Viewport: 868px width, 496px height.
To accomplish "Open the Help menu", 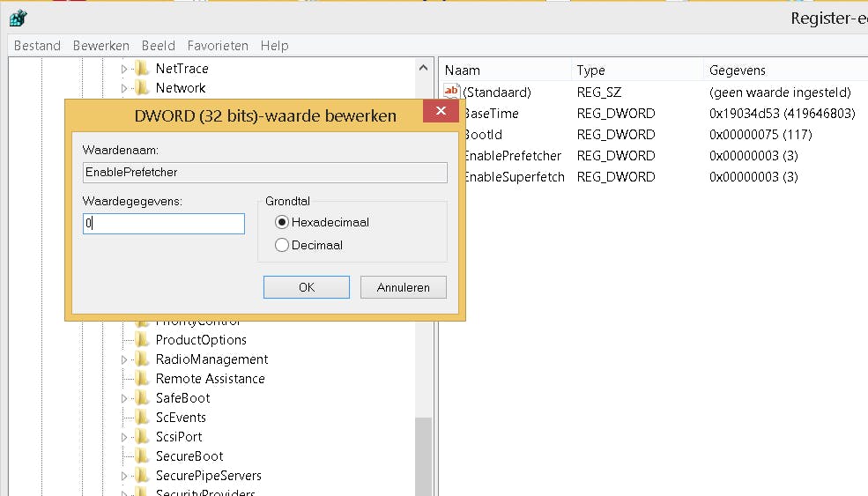I will click(275, 46).
